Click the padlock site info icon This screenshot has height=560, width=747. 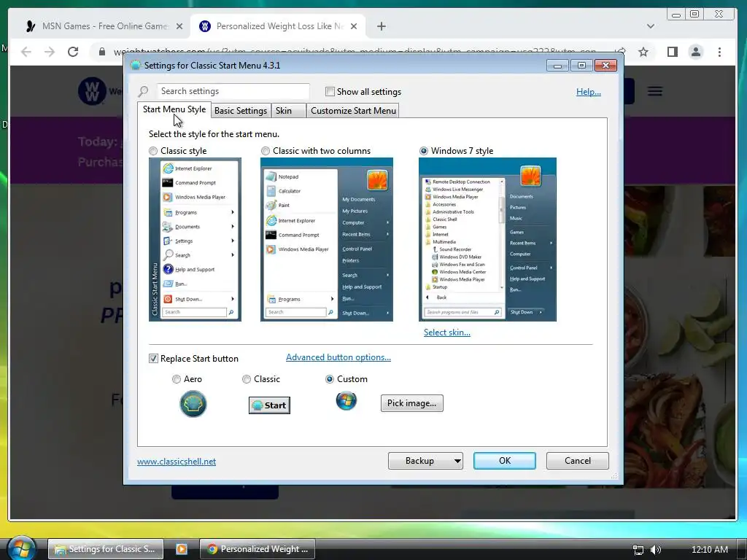(102, 52)
